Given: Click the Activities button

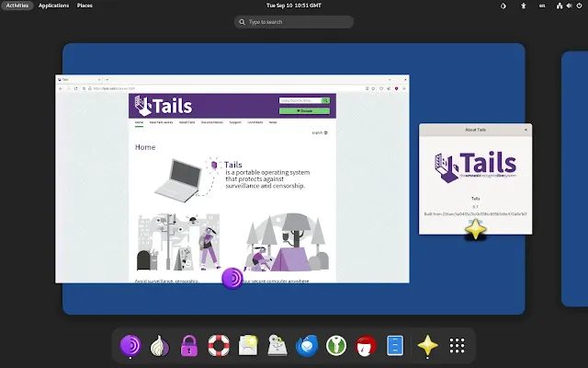Looking at the screenshot, I should pos(17,6).
